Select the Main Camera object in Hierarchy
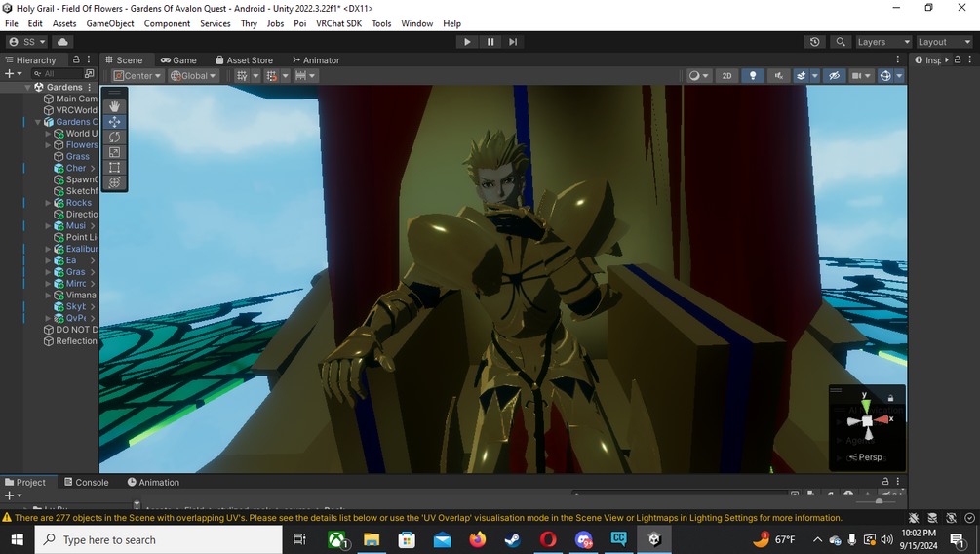The image size is (980, 554). [70, 99]
